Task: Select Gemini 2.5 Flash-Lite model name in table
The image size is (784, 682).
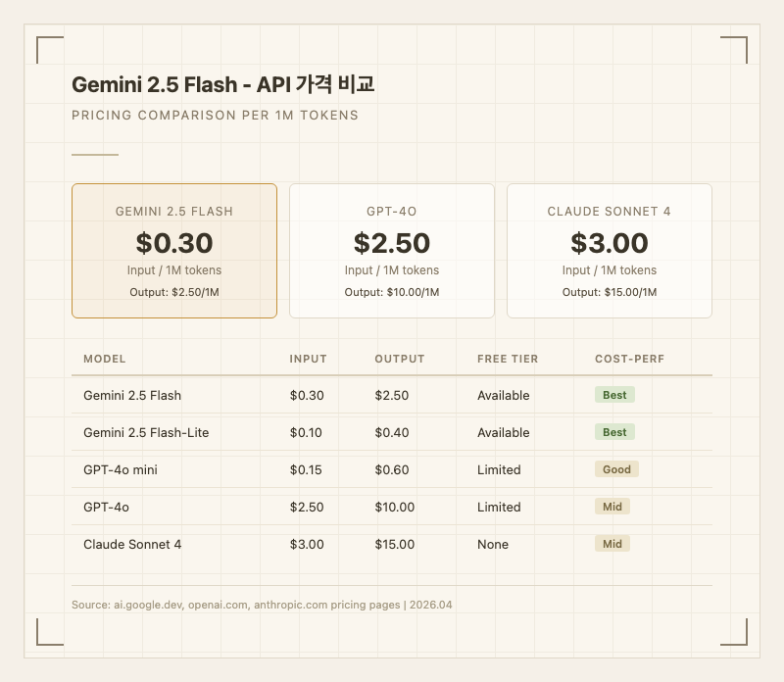Action: [x=146, y=432]
